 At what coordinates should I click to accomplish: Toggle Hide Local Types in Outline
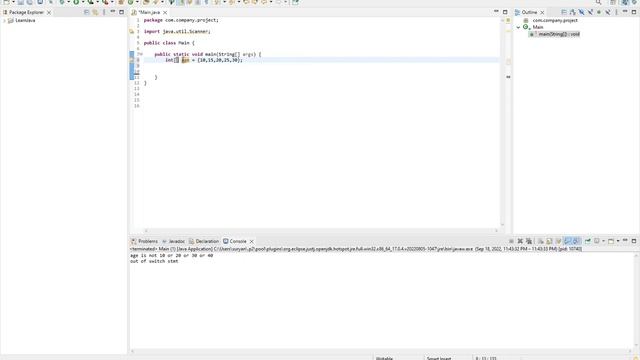click(x=608, y=12)
